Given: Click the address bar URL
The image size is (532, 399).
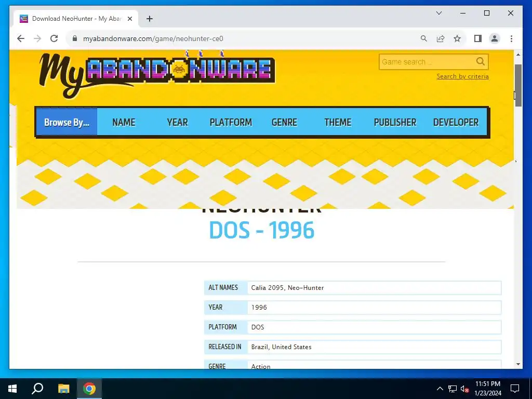Looking at the screenshot, I should click(153, 38).
